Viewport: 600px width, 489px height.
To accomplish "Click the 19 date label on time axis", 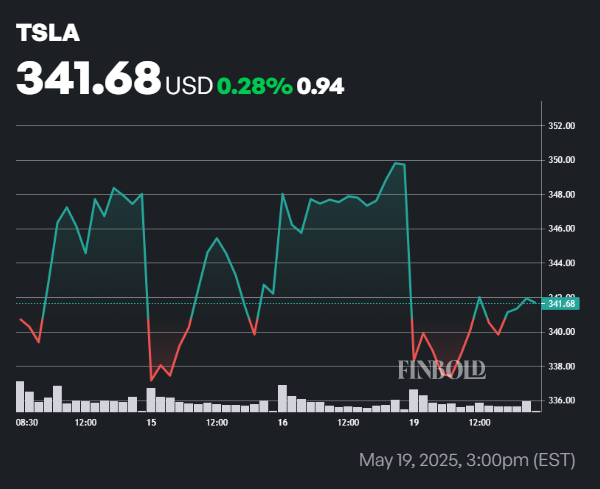I will coord(414,423).
